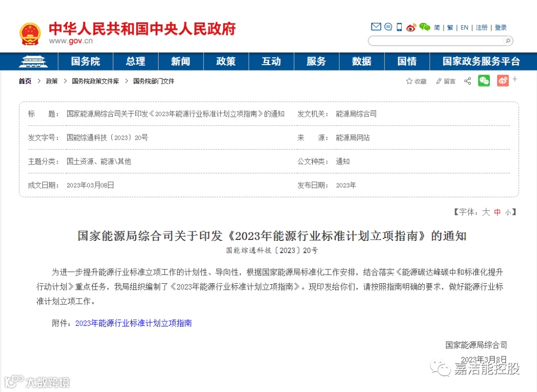Open 数据 menu item
The height and width of the screenshot is (392, 537).
click(x=361, y=62)
